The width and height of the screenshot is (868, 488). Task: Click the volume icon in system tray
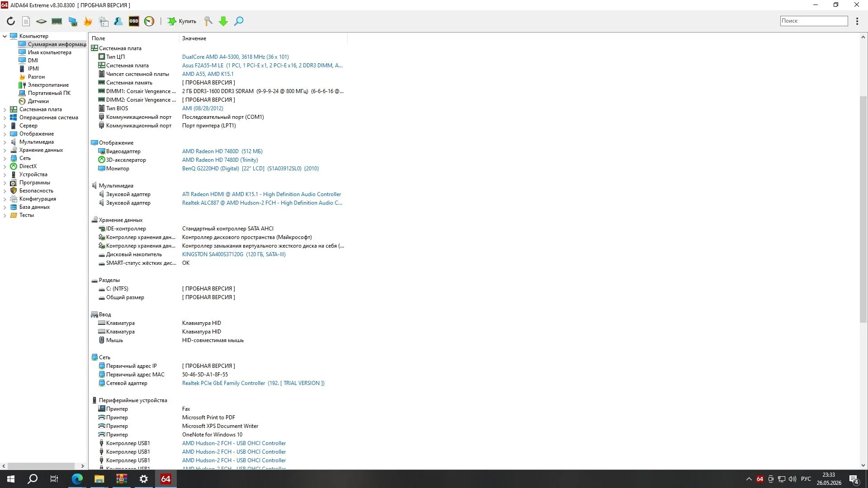[792, 479]
